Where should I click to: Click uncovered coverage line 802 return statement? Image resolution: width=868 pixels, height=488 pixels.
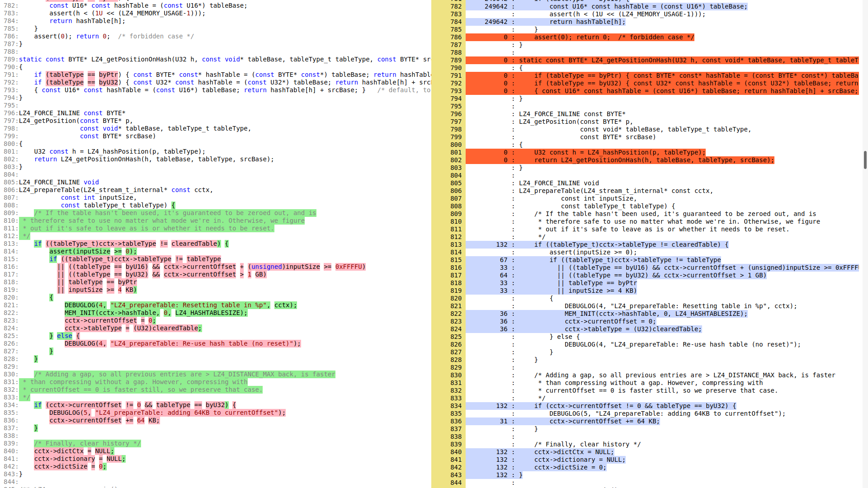click(x=654, y=160)
